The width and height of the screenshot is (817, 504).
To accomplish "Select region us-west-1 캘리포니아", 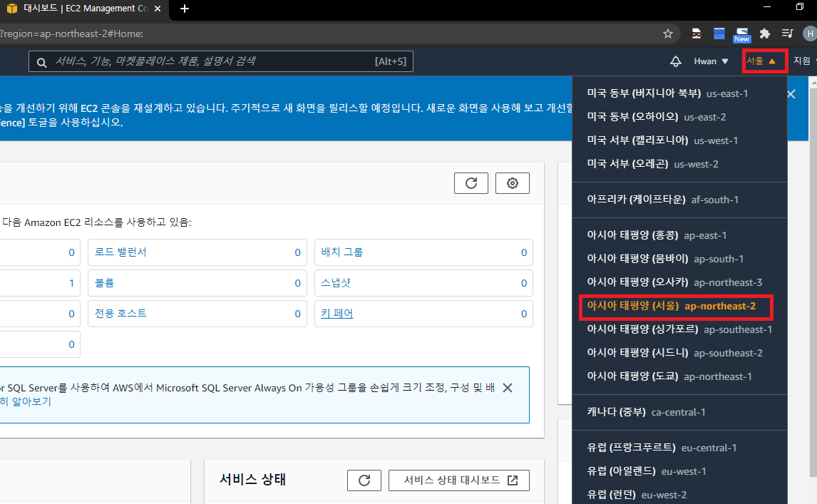I will tap(662, 140).
